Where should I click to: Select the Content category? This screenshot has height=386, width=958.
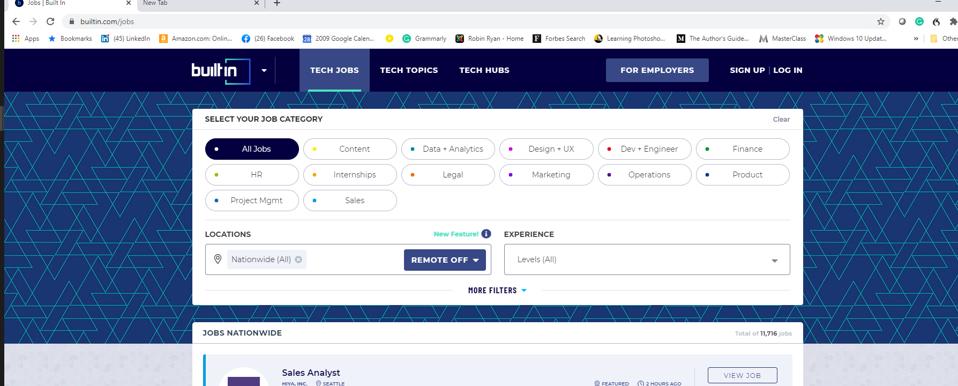point(350,149)
